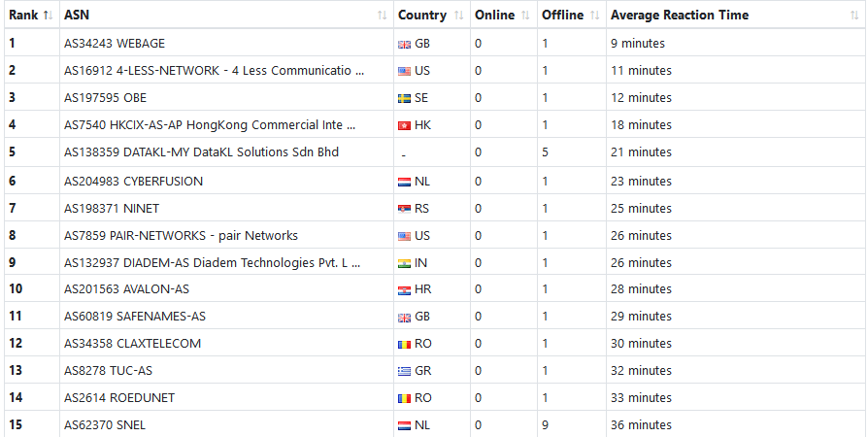Image resolution: width=868 pixels, height=437 pixels.
Task: Click Rank number 15 cell
Action: [x=16, y=424]
